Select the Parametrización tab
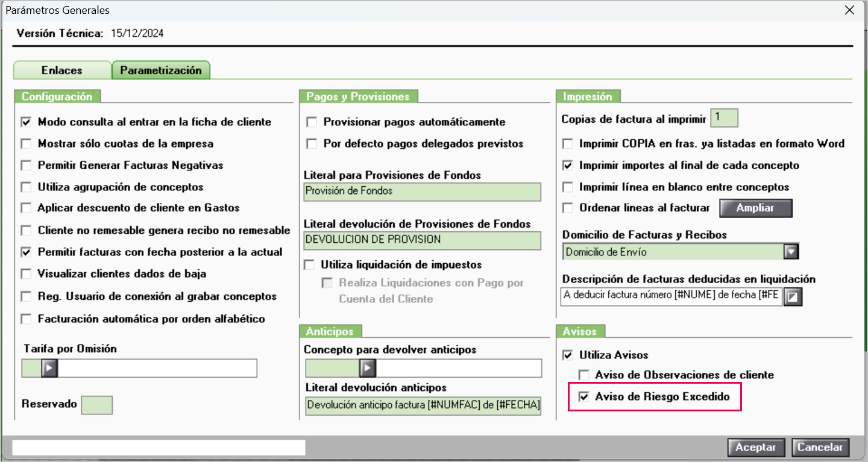This screenshot has height=462, width=868. click(161, 70)
